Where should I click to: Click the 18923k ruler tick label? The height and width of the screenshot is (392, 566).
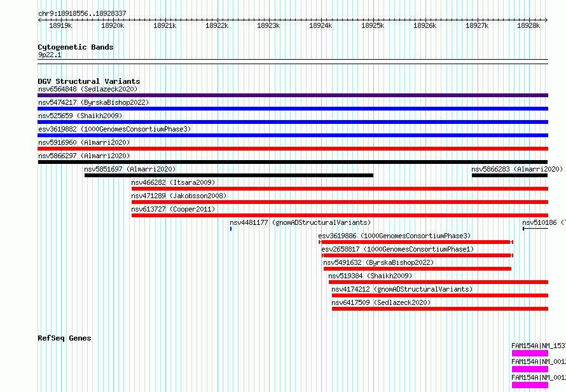pos(268,25)
